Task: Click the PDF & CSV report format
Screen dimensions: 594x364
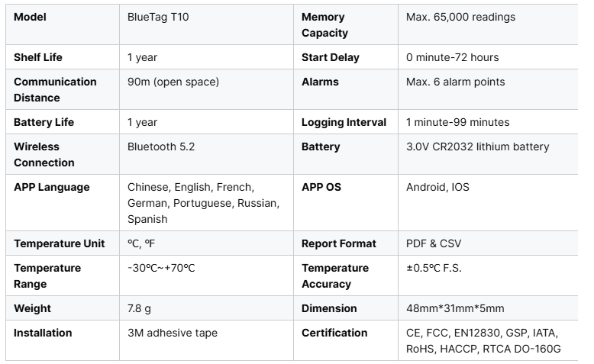Action: [434, 243]
